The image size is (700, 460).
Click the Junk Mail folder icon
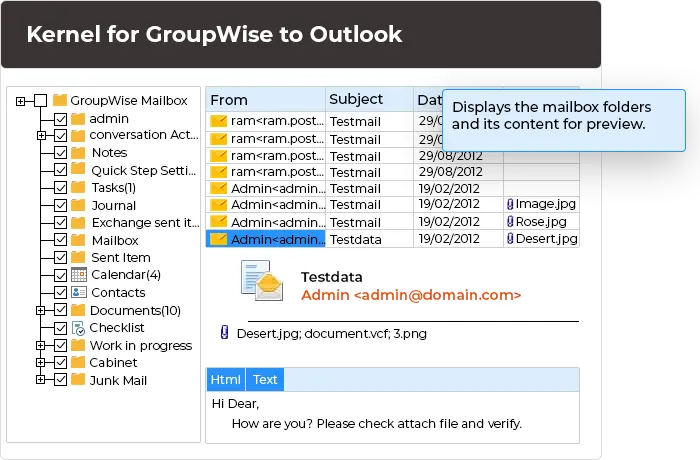[x=78, y=380]
